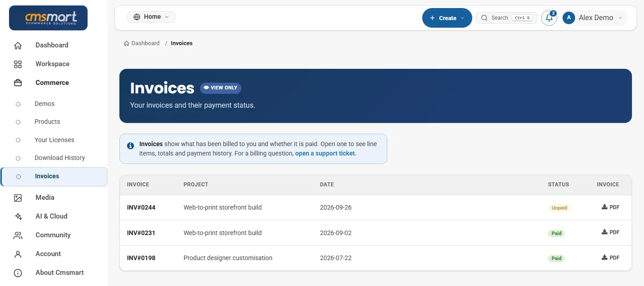Click the PROJECT column header
Viewport: 644px width, 286px height.
point(196,184)
